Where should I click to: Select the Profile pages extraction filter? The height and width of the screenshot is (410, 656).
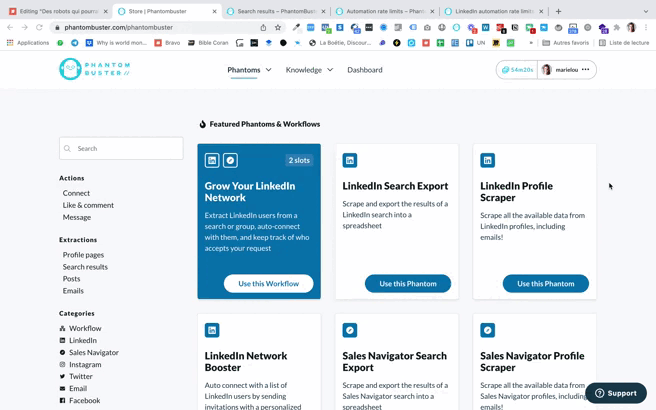pos(83,255)
